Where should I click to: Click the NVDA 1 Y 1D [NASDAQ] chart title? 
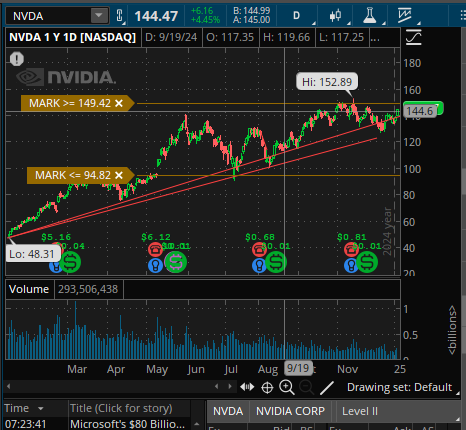coord(73,37)
